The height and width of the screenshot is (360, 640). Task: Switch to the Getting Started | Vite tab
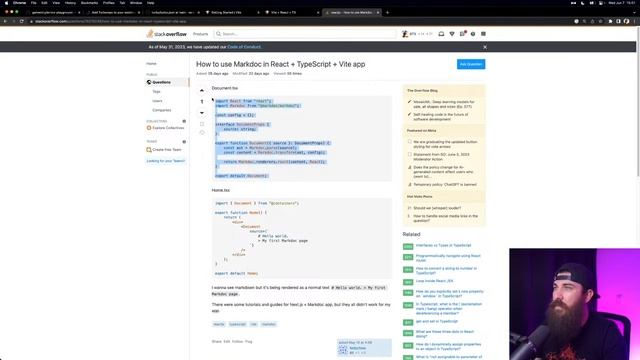pyautogui.click(x=231, y=12)
